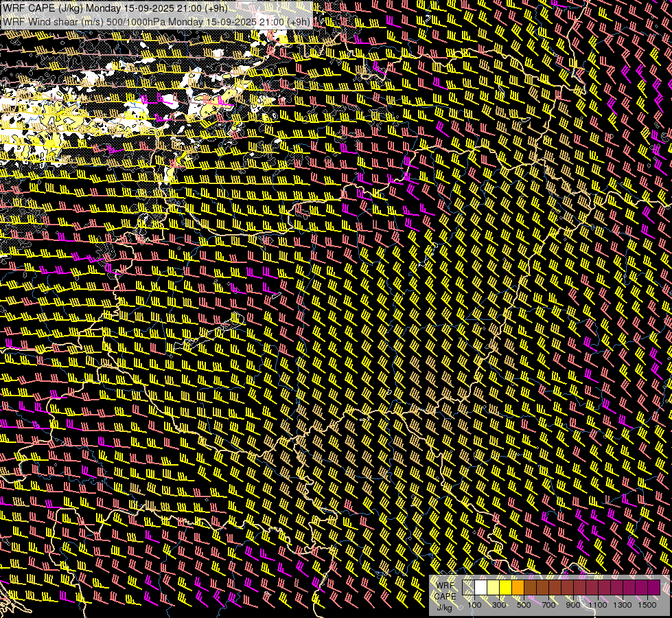The height and width of the screenshot is (618, 672).
Task: Click the 100 legend tick label
Action: (x=474, y=605)
